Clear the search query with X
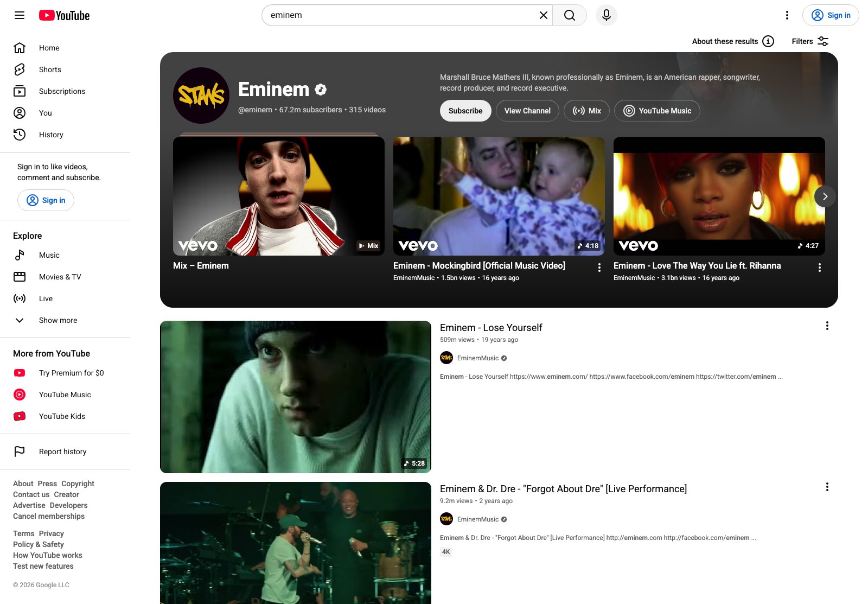The height and width of the screenshot is (604, 868). [543, 15]
